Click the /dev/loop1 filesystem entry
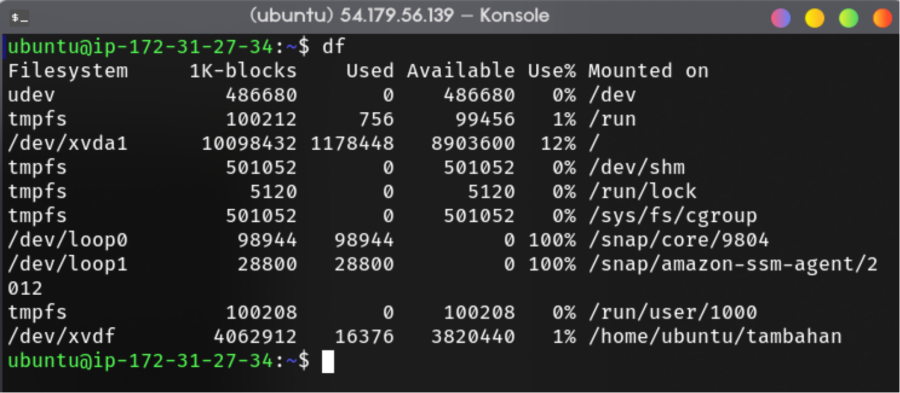Image resolution: width=900 pixels, height=393 pixels. (x=67, y=264)
